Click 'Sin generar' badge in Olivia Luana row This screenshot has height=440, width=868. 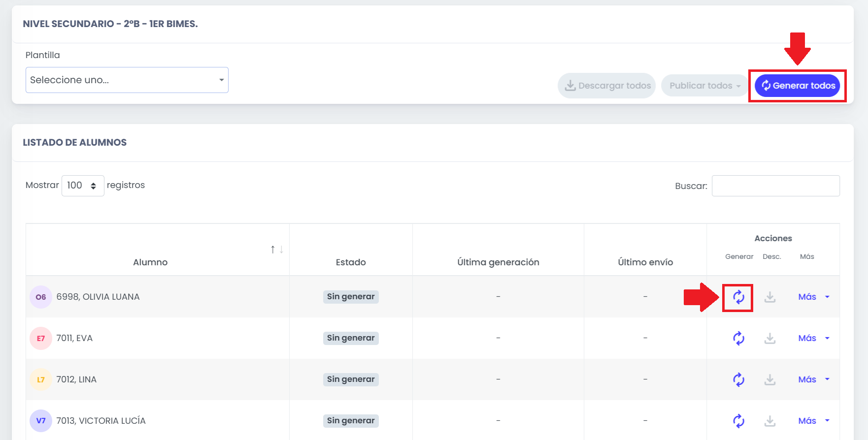[x=351, y=297]
